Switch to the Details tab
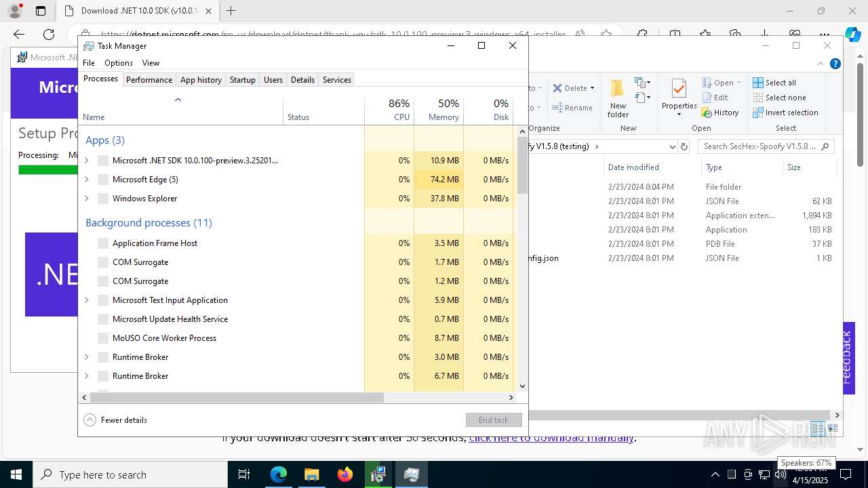 coord(302,80)
